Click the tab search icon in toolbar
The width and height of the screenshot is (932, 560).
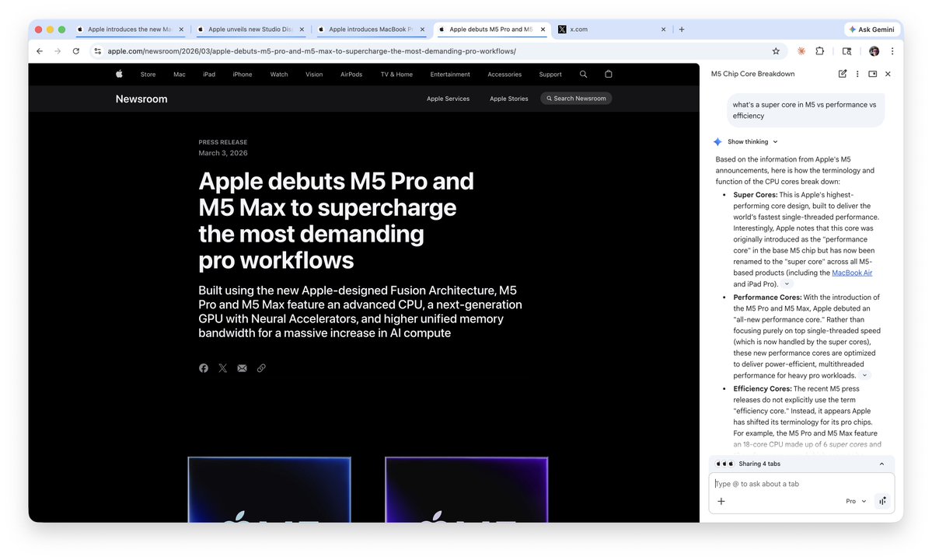coord(847,51)
